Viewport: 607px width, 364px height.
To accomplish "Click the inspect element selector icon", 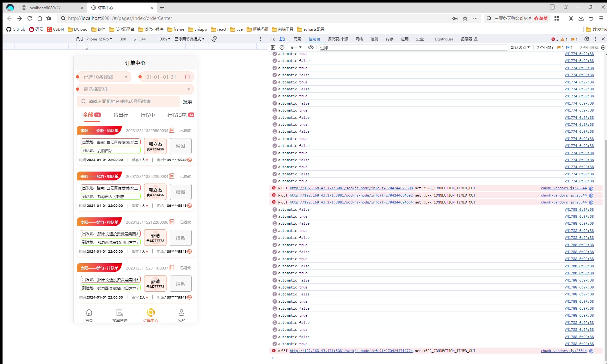I will tap(273, 39).
